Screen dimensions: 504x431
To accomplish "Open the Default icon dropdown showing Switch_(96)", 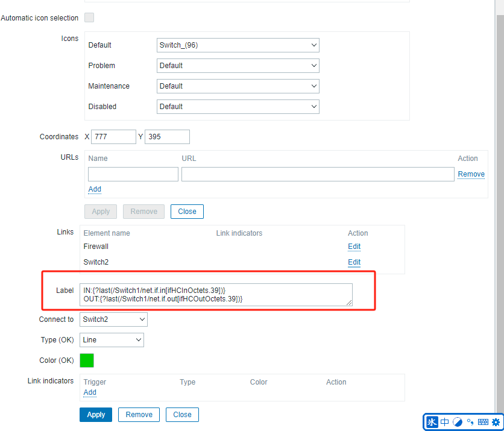I will [238, 45].
